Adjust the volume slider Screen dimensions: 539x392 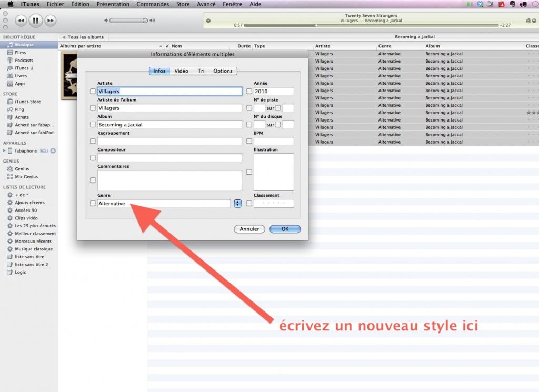coord(129,21)
